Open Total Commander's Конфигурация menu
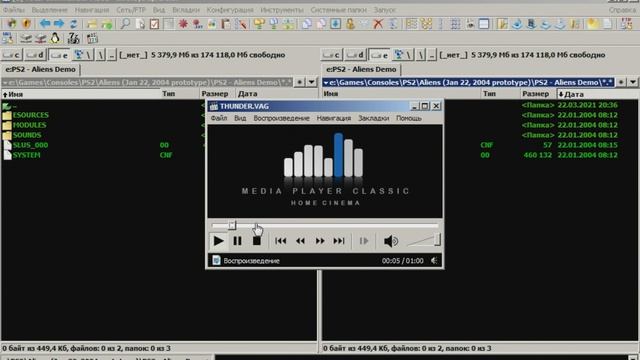The image size is (640, 360). 230,9
